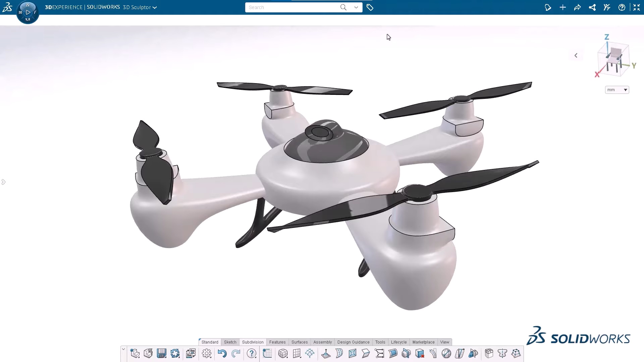
Task: Click the Redo tool in toolbar
Action: pyautogui.click(x=236, y=354)
